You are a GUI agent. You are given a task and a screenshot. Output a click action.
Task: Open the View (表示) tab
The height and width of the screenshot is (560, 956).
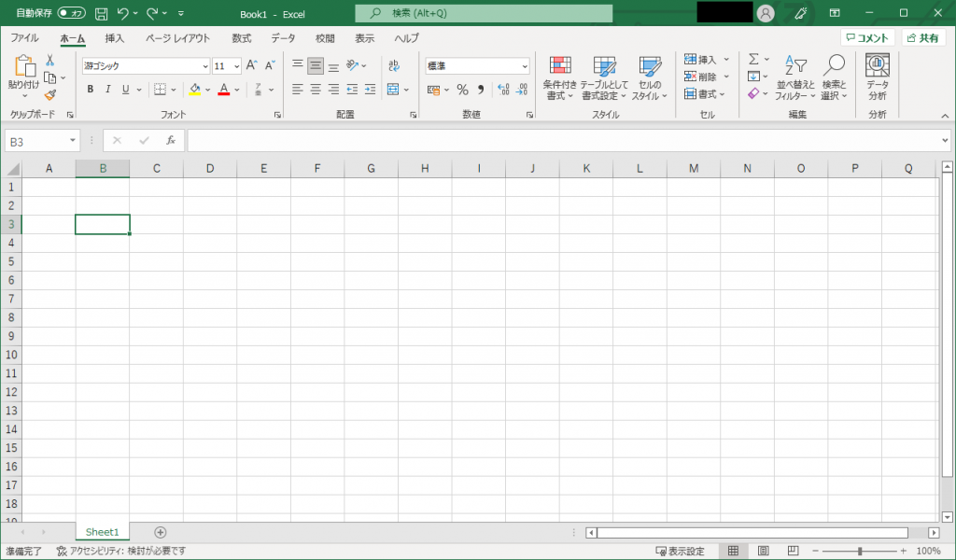point(365,37)
